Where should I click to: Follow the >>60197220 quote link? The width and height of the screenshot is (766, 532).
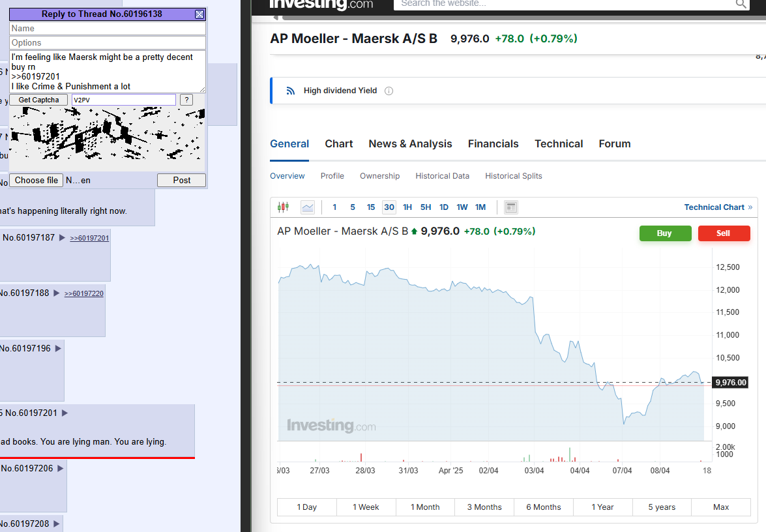point(84,293)
